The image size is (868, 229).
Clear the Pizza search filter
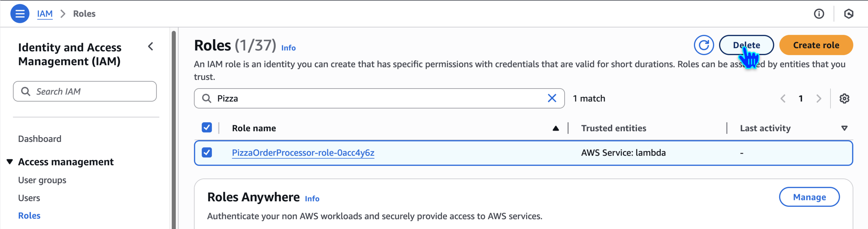pyautogui.click(x=552, y=99)
